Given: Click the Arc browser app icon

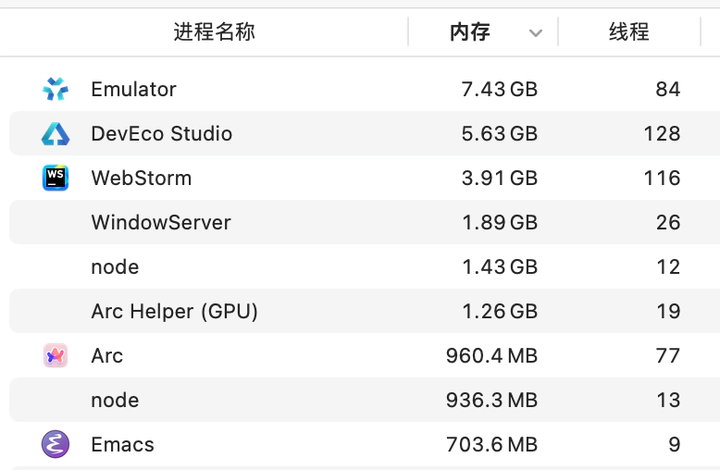Looking at the screenshot, I should point(55,356).
